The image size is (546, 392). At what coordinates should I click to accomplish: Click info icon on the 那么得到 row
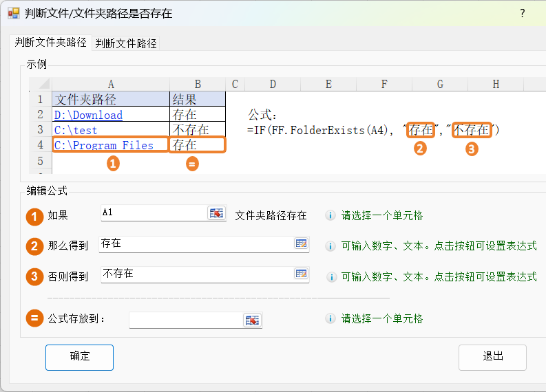coord(330,246)
